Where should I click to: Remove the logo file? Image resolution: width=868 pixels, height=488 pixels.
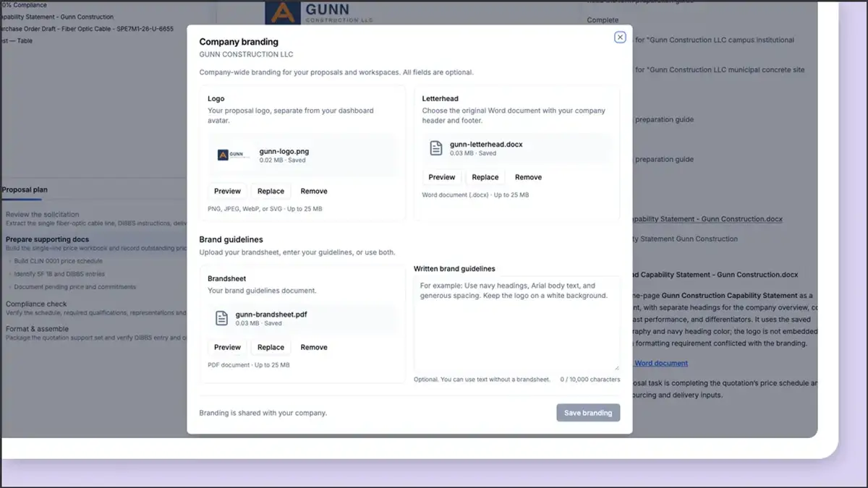[314, 191]
